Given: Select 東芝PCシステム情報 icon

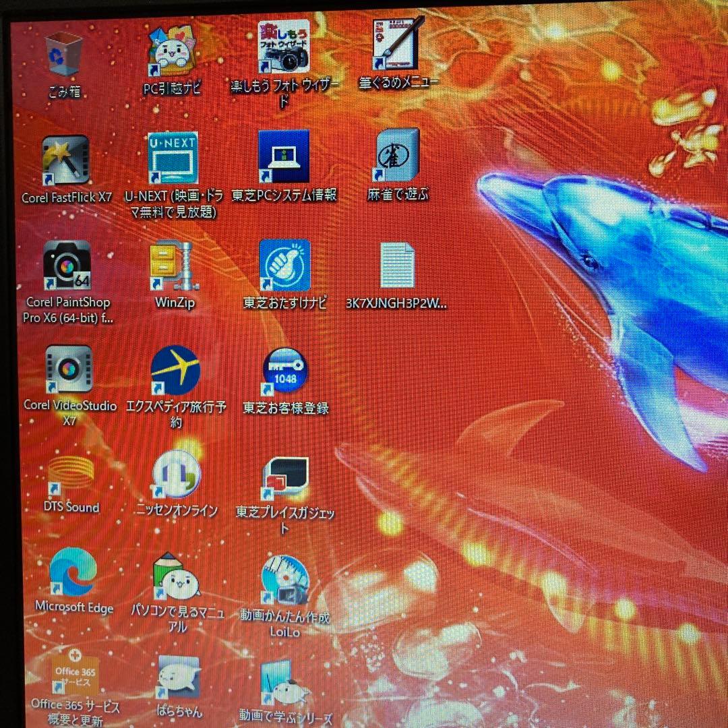Looking at the screenshot, I should 284,156.
